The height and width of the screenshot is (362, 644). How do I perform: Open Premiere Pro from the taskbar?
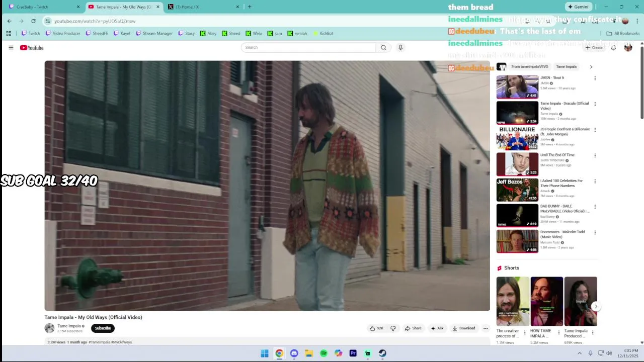(353, 353)
